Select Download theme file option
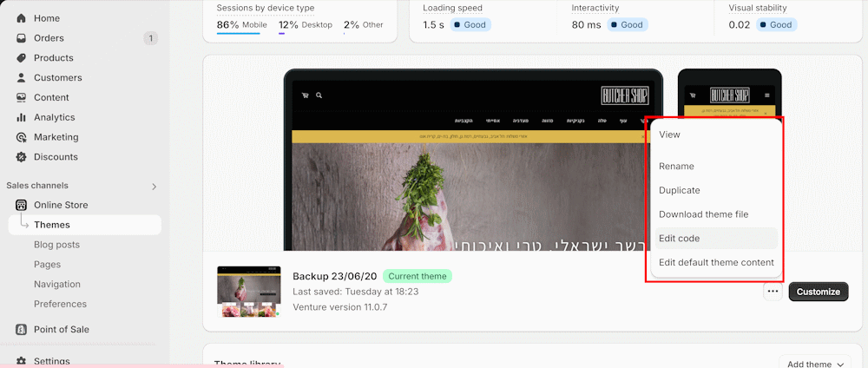The width and height of the screenshot is (868, 368). (x=703, y=214)
